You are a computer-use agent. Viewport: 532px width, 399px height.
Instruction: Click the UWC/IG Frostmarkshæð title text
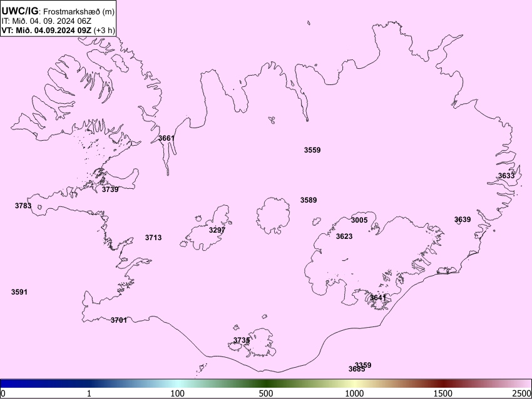point(58,11)
